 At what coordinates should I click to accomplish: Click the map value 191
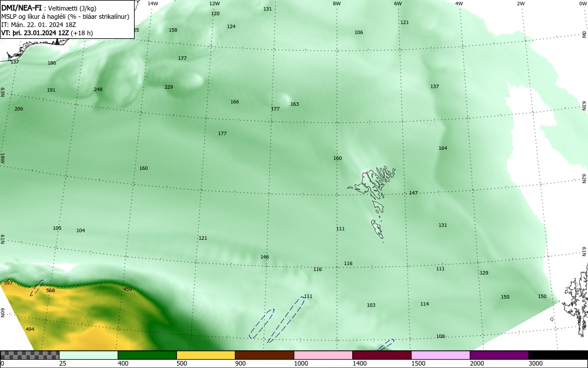coord(51,90)
